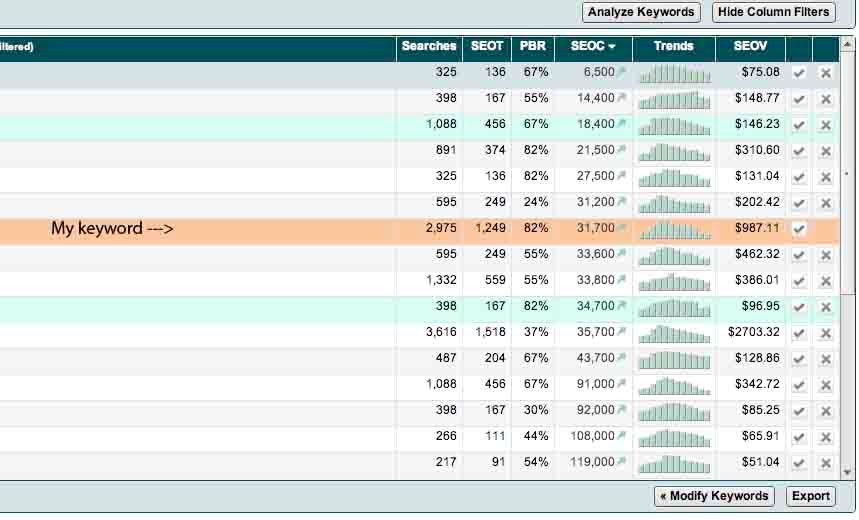The width and height of the screenshot is (859, 520).
Task: Sort by the SEOC column header
Action: point(592,46)
